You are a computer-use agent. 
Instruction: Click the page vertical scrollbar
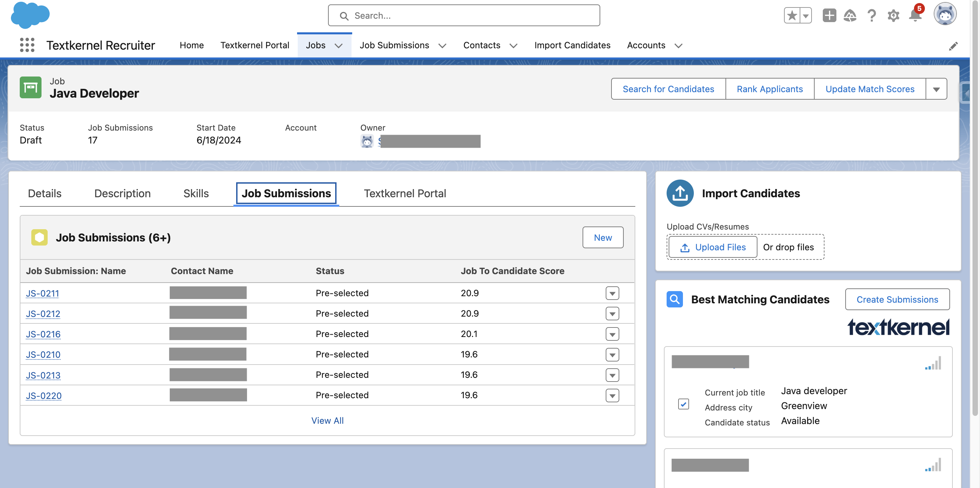[x=975, y=208]
